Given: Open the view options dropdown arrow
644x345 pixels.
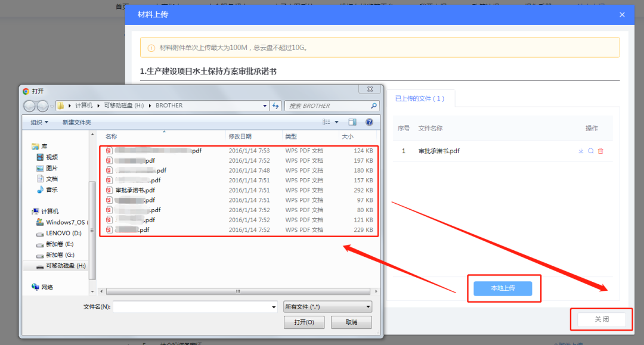Looking at the screenshot, I should pos(336,122).
